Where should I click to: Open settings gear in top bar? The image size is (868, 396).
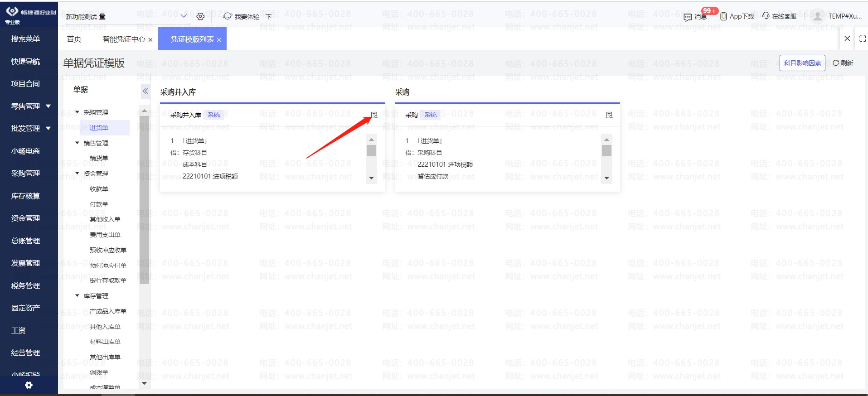point(200,16)
